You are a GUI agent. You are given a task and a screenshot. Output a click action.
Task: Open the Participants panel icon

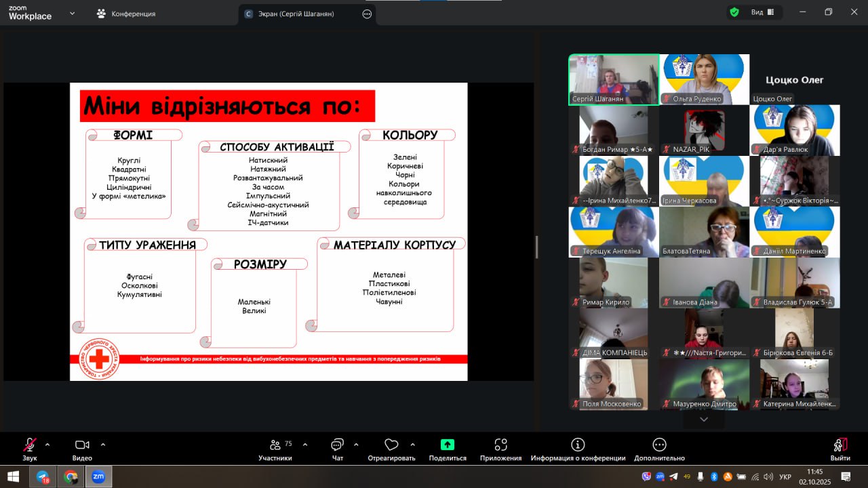click(x=275, y=445)
